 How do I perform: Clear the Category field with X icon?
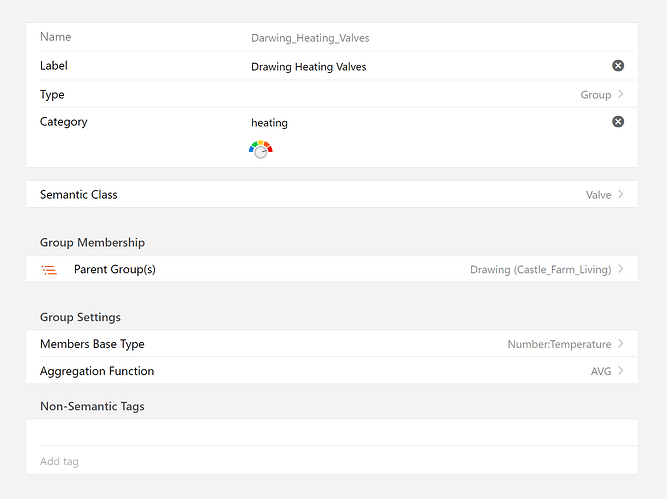[618, 122]
